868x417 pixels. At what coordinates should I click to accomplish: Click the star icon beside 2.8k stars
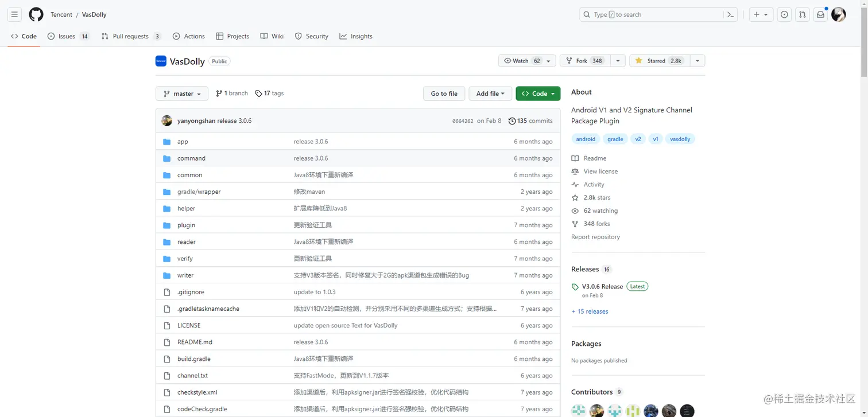coord(575,197)
